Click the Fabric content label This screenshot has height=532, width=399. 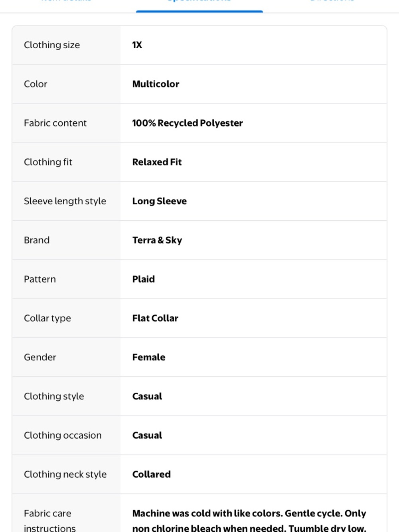tap(55, 123)
